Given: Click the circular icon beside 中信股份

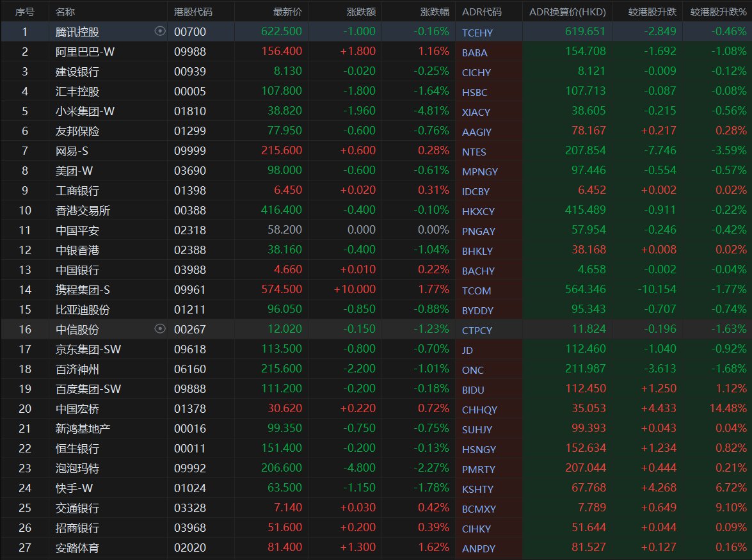Looking at the screenshot, I should [160, 329].
